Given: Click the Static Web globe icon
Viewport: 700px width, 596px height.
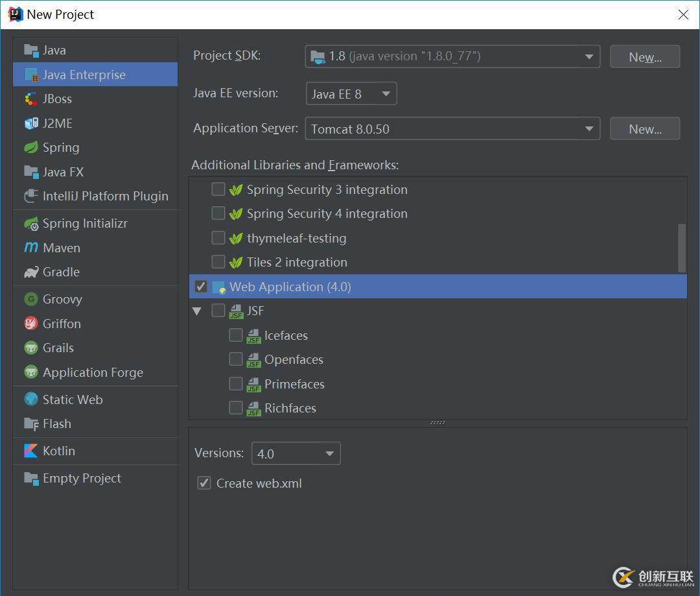Looking at the screenshot, I should click(31, 399).
